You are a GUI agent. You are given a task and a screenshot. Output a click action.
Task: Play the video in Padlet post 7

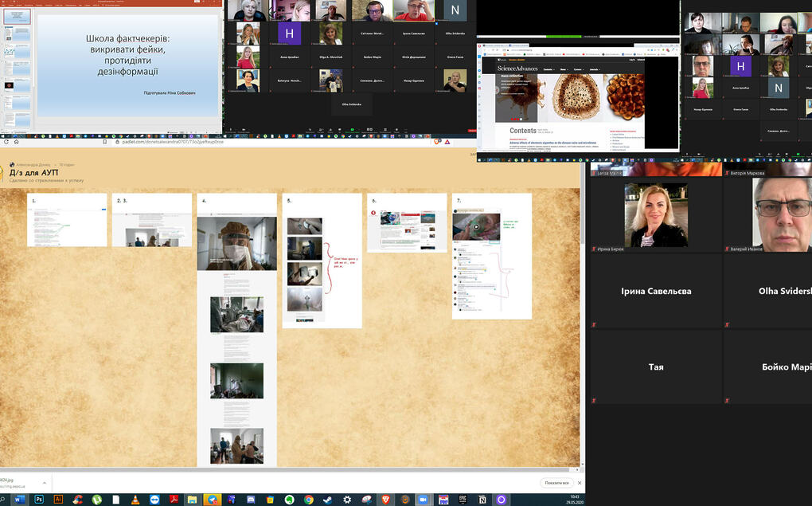[x=476, y=226]
